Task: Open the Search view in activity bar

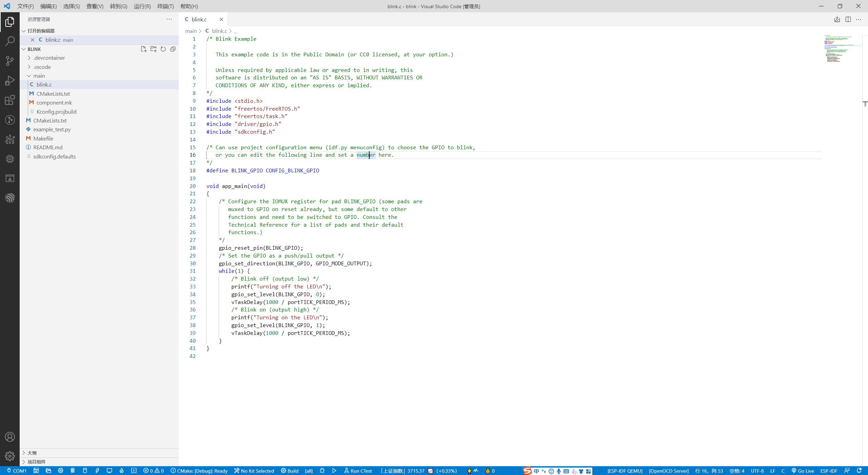Action: (x=10, y=41)
